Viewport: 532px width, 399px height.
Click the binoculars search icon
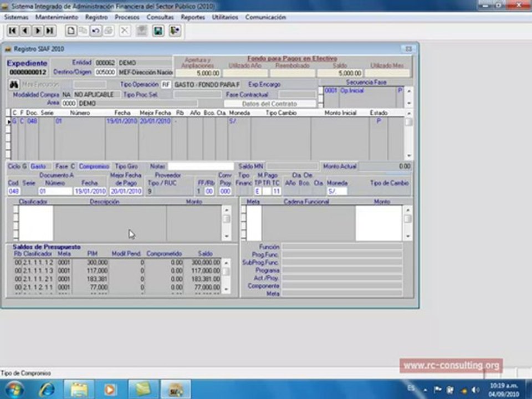click(14, 84)
